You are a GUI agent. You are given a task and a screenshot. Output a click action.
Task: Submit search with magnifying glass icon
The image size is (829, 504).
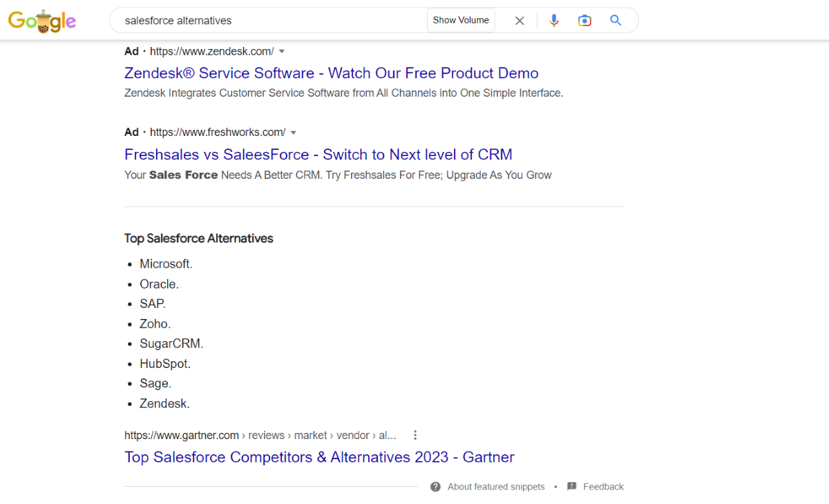tap(616, 21)
